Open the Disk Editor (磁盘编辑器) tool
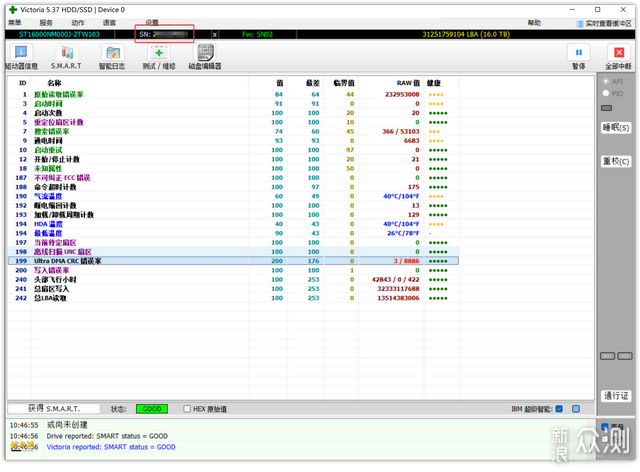Viewport: 640px width, 472px height. [205, 57]
